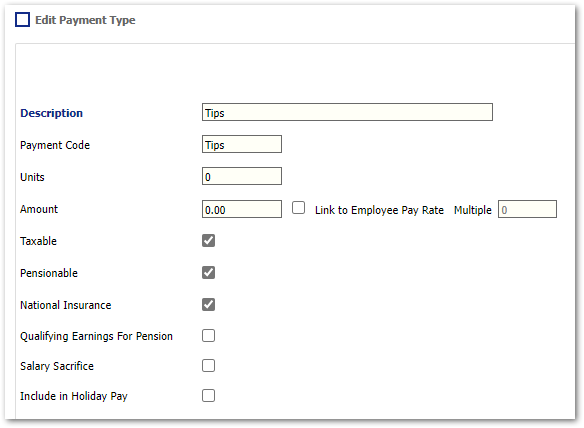Click the Payment Code label
Screen dimensions: 584x428
coord(55,145)
